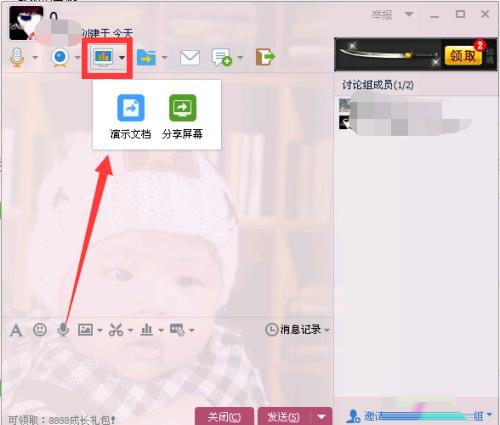Expand the send options arrow
The height and width of the screenshot is (425, 500).
(x=321, y=417)
